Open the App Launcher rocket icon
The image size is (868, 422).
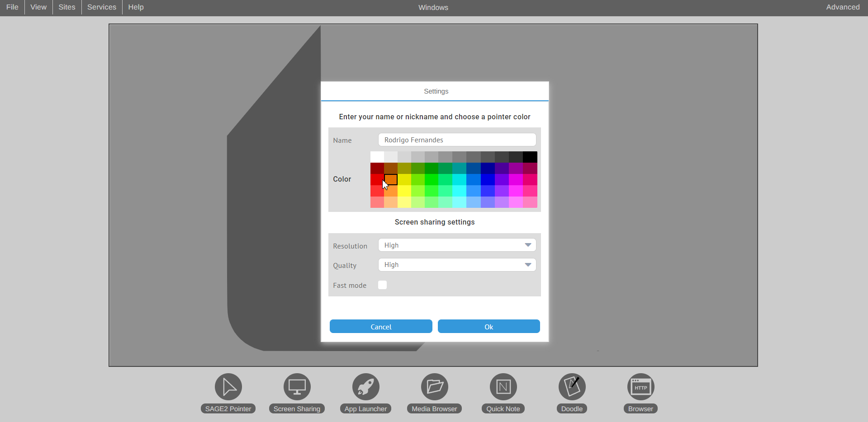366,387
